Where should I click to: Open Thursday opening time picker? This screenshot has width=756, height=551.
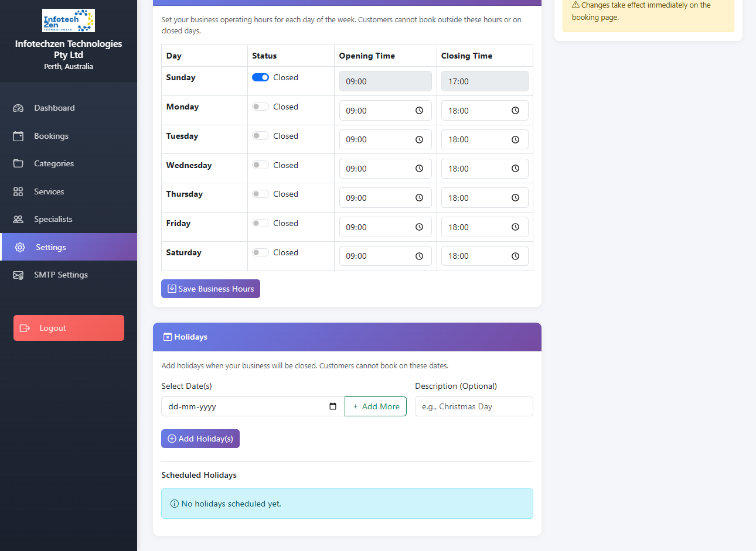click(x=419, y=198)
